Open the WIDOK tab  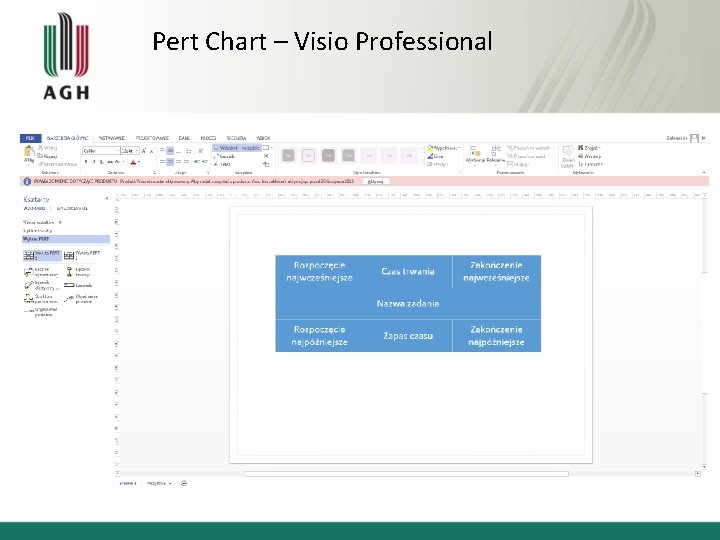263,138
